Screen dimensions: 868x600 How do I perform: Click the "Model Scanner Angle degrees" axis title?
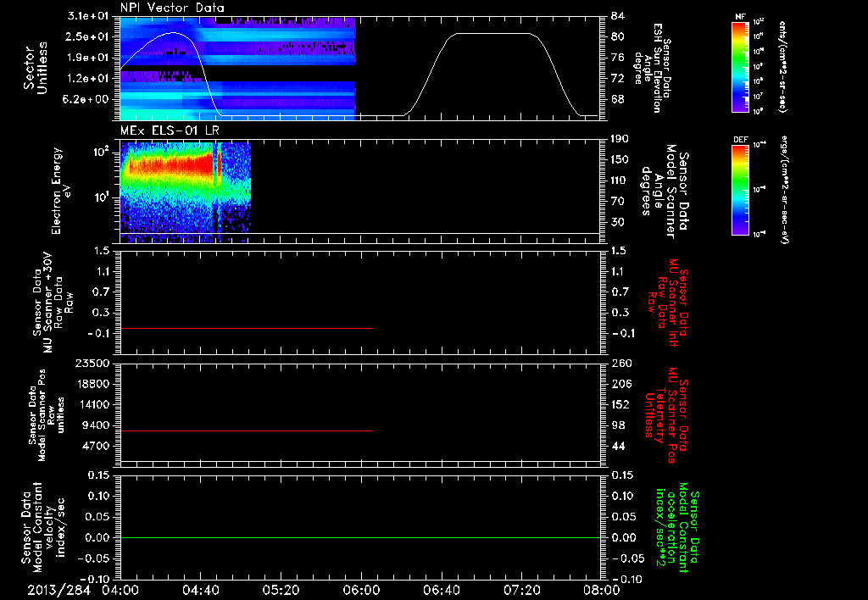coord(665,192)
